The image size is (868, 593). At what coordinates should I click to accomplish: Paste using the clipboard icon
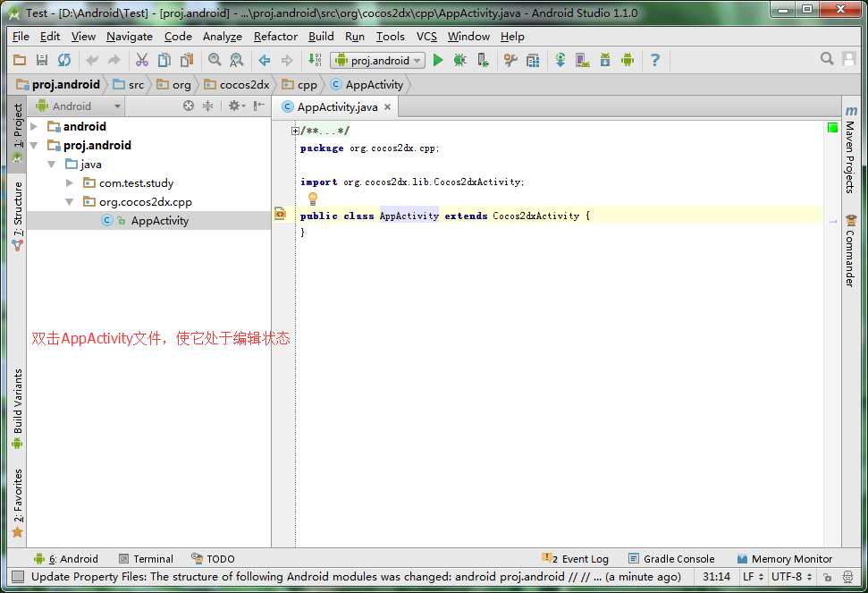coord(187,60)
